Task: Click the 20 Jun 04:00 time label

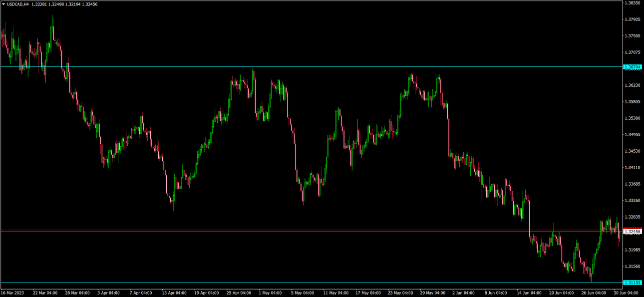Action: click(561, 293)
